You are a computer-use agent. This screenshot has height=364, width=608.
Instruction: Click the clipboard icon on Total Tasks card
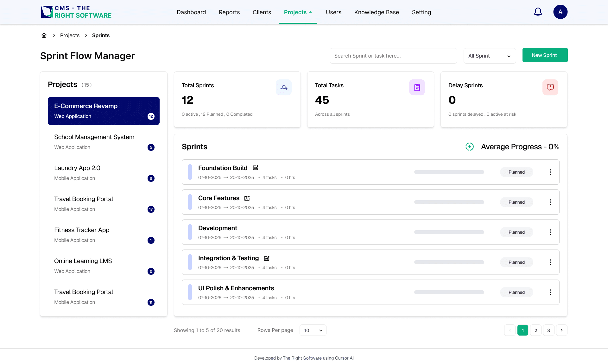point(417,87)
